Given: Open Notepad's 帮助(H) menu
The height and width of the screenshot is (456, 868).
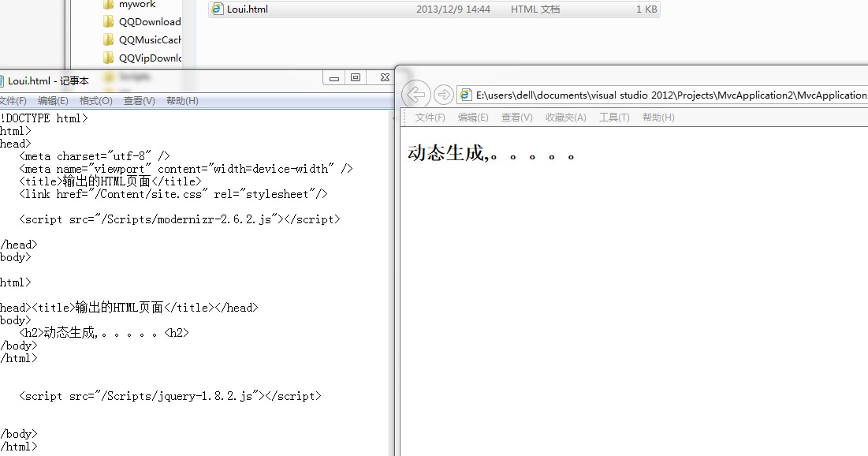Looking at the screenshot, I should [182, 101].
